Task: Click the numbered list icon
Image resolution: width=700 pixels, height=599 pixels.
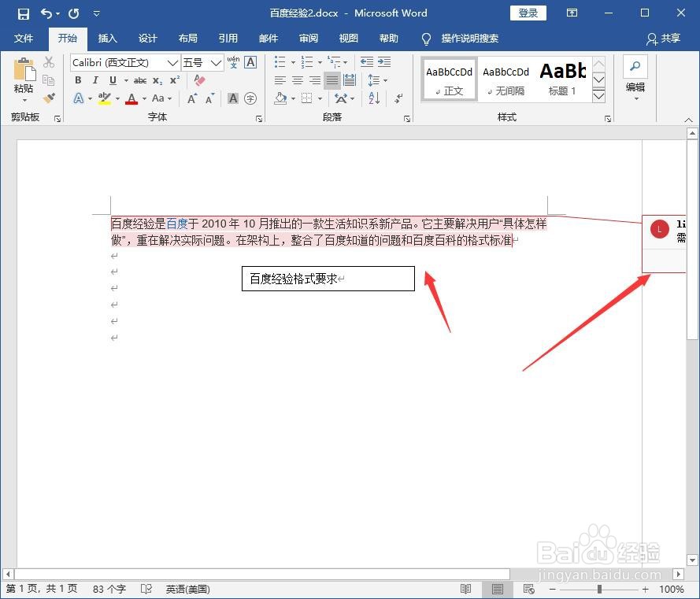Action: (x=307, y=62)
